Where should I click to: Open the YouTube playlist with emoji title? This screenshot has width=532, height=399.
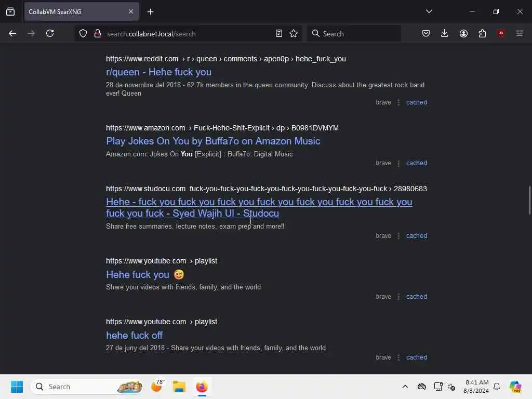(145, 274)
